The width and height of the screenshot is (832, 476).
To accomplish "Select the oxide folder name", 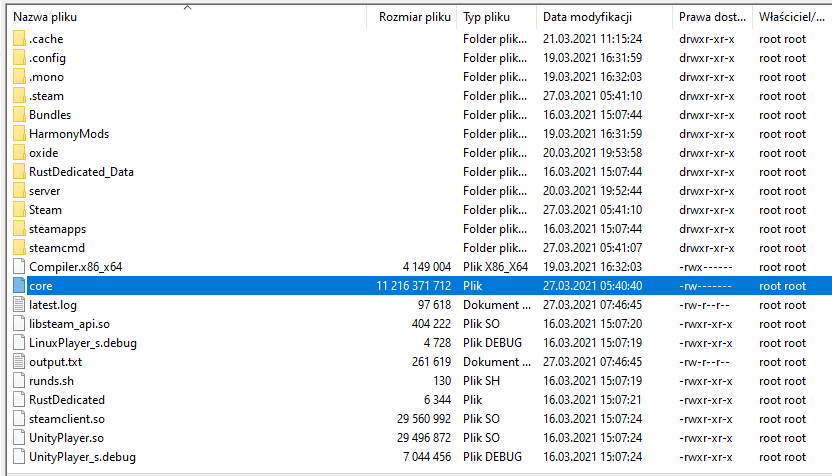I will (44, 153).
